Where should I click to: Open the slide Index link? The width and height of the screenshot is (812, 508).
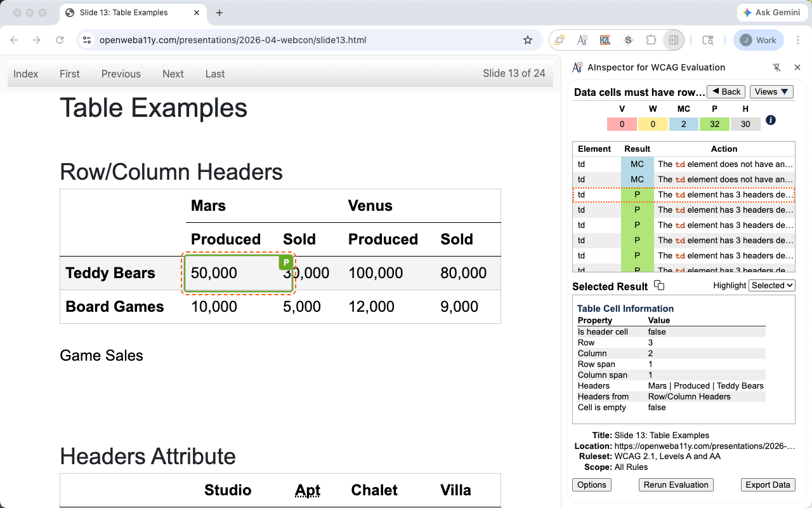point(26,74)
